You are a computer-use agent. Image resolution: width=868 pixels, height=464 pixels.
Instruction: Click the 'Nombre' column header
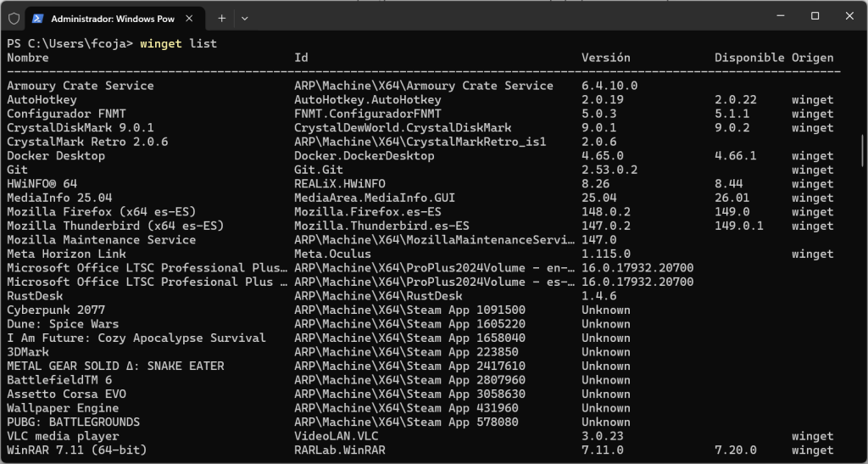tap(28, 58)
